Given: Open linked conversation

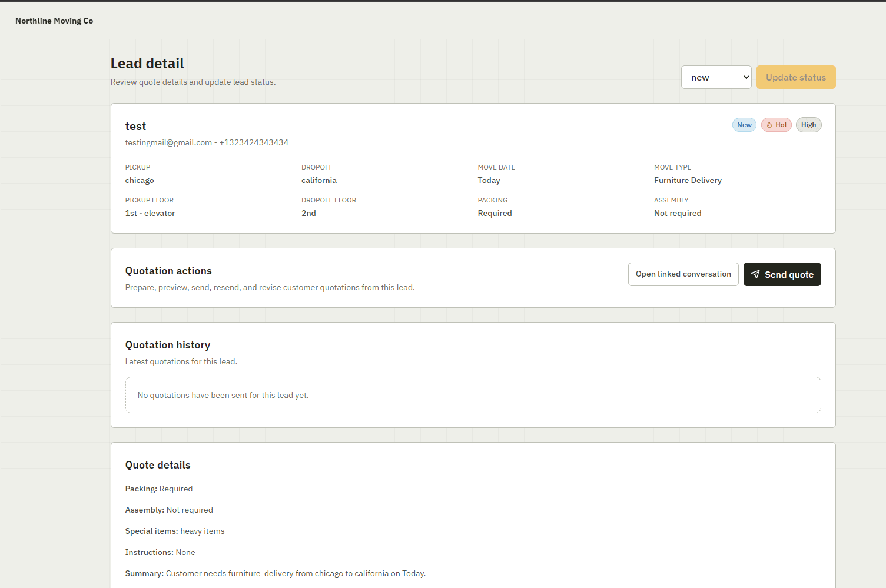Looking at the screenshot, I should pyautogui.click(x=683, y=274).
